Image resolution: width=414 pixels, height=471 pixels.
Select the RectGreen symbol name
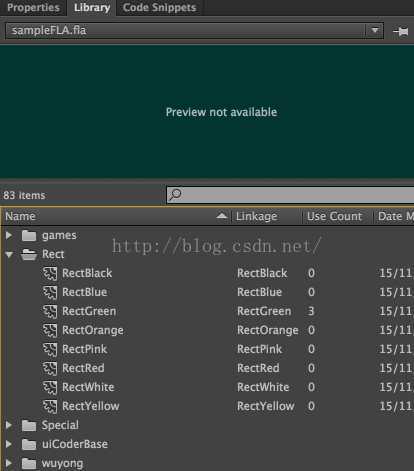pos(89,311)
